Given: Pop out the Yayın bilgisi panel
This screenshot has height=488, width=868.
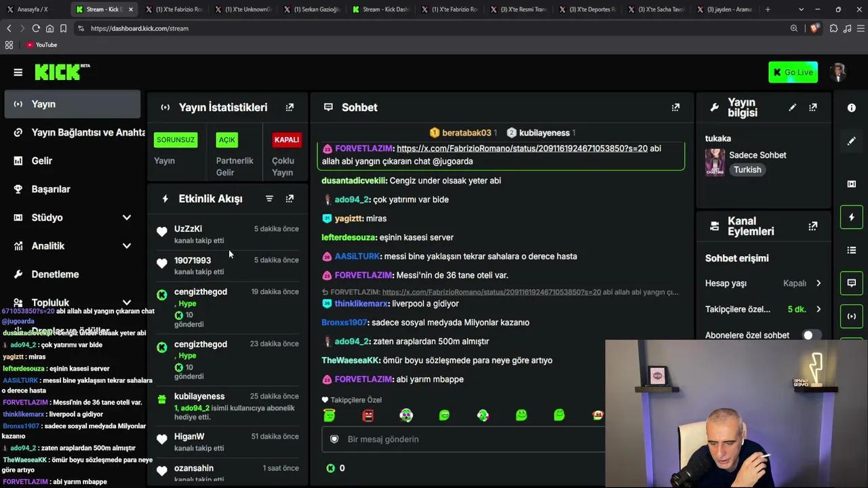Looking at the screenshot, I should (x=812, y=107).
